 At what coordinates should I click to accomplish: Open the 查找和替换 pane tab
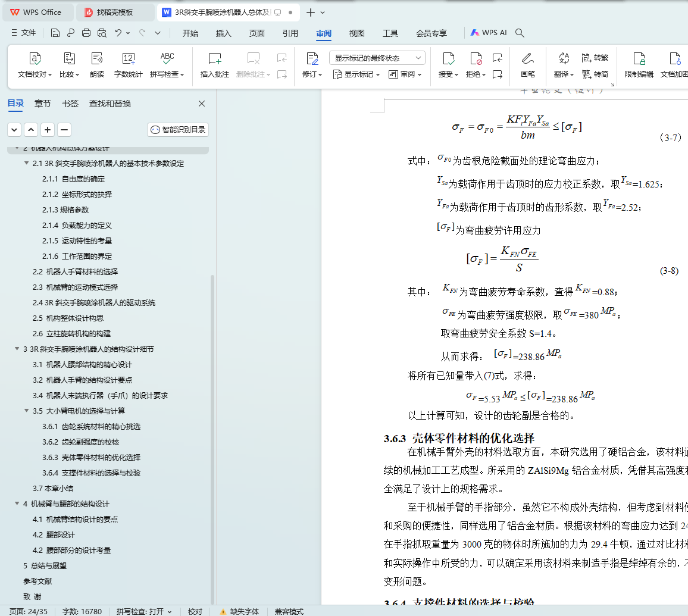[x=110, y=104]
